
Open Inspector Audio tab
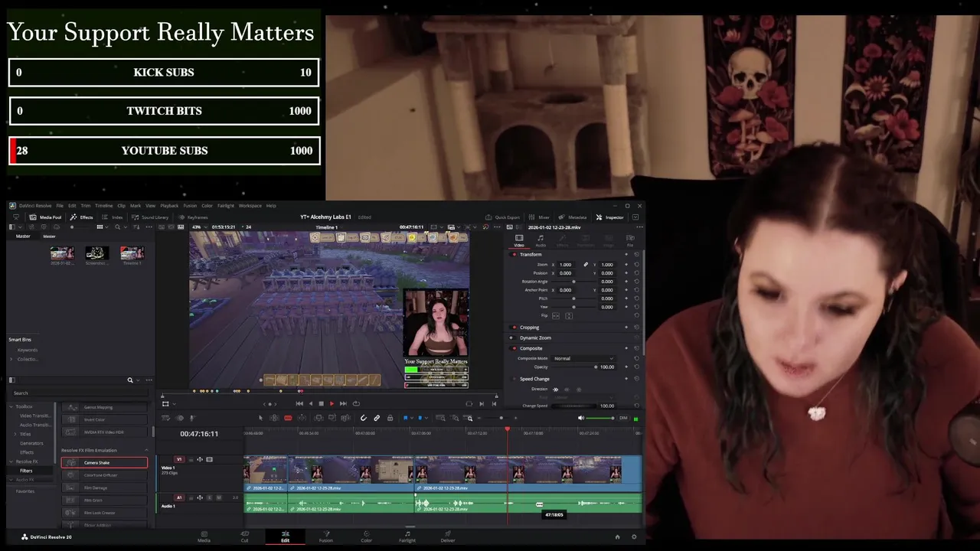coord(541,240)
